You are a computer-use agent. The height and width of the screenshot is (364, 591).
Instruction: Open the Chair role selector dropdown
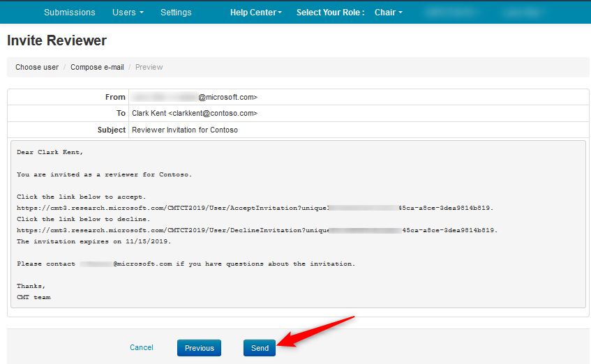coord(388,13)
